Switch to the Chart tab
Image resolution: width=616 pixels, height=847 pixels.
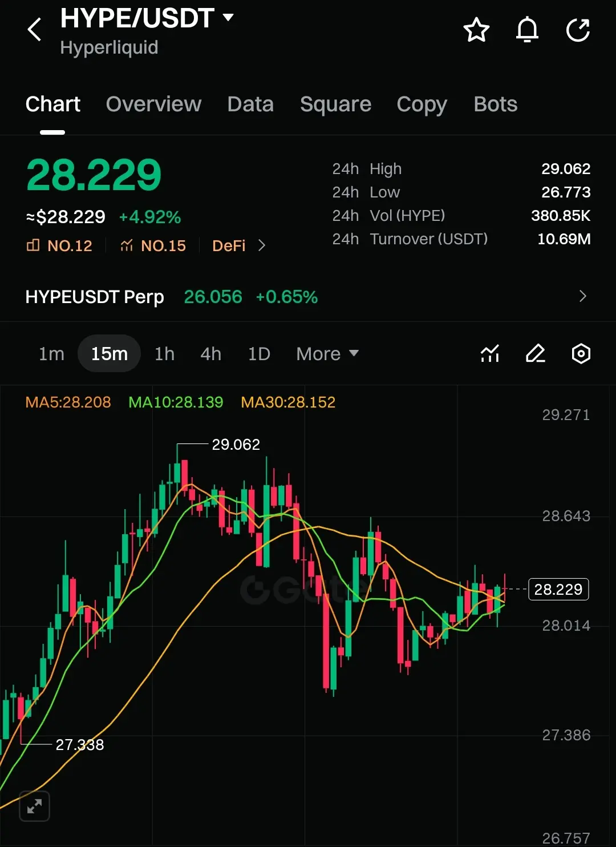[53, 104]
